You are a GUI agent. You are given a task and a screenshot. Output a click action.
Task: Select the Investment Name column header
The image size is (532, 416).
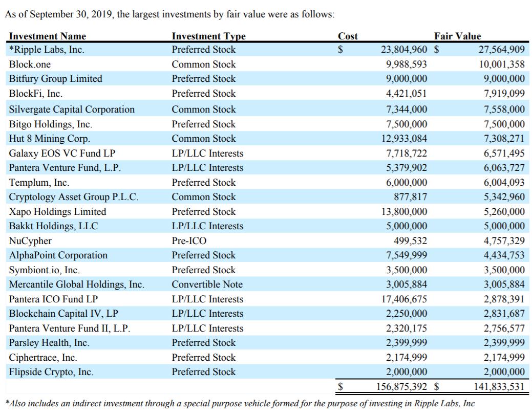(48, 36)
